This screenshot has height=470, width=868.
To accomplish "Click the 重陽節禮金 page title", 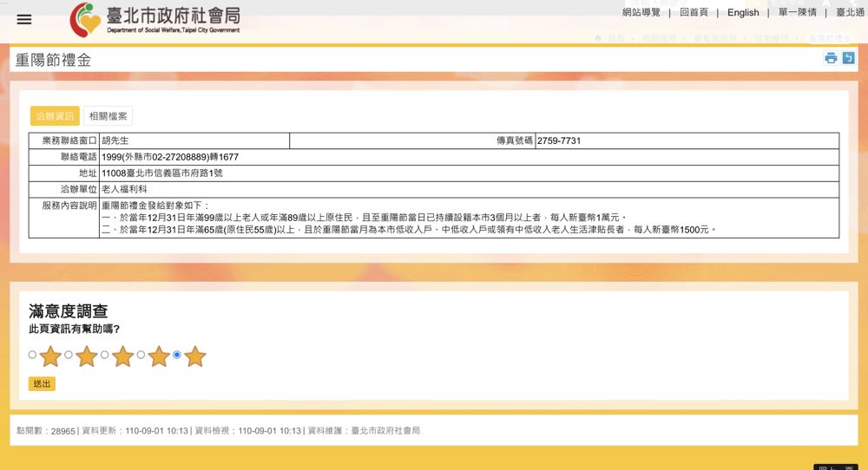I will point(53,60).
